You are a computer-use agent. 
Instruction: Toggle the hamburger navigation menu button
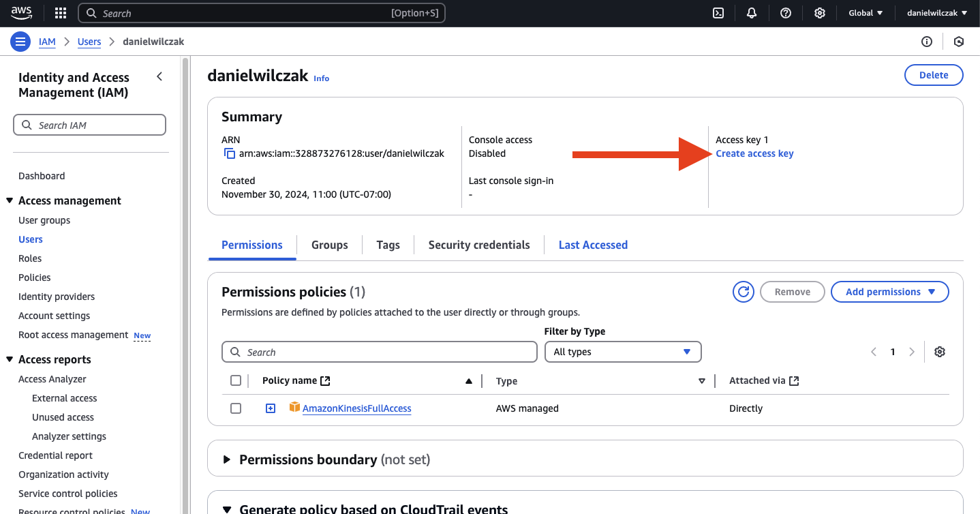(20, 42)
